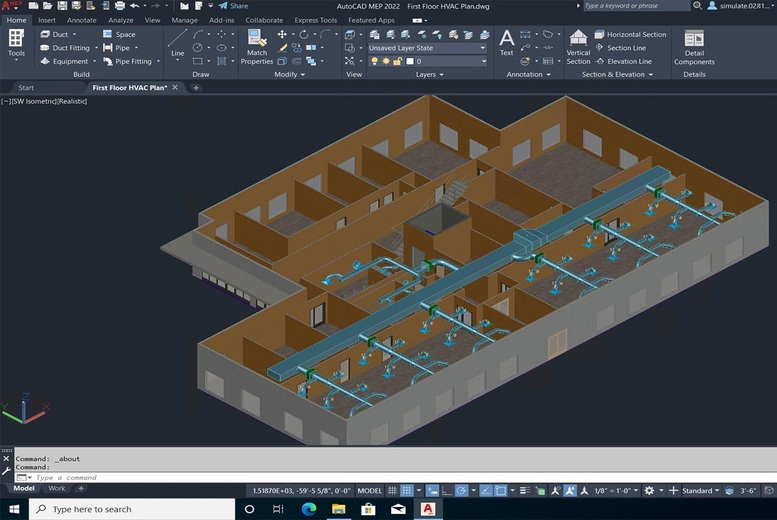Click the Share button

click(233, 6)
